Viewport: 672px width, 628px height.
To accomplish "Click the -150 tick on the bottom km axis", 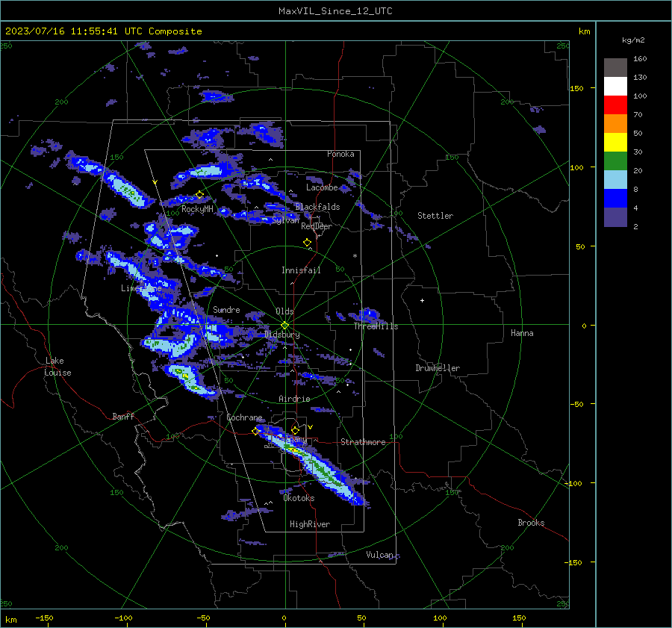I will pyautogui.click(x=44, y=618).
